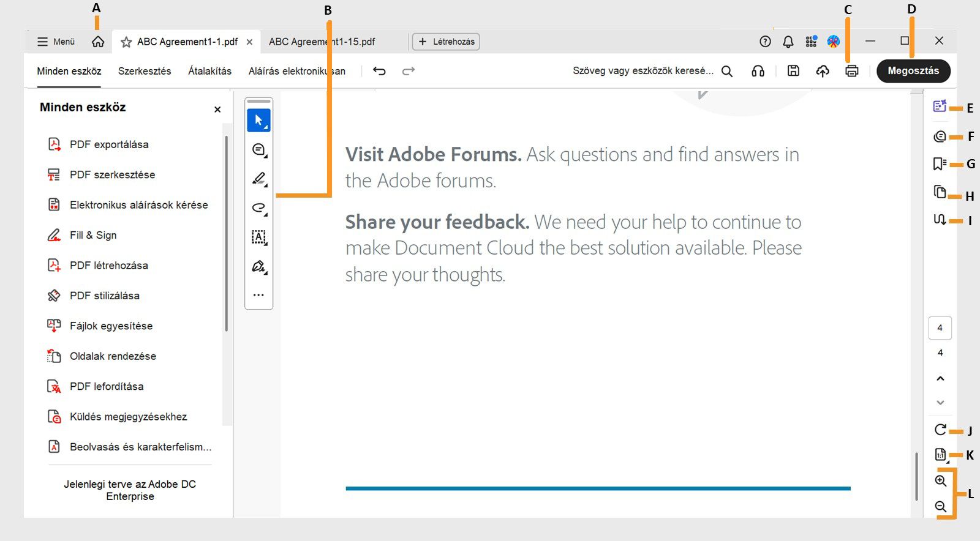Switch to the ABC Agreement1-15.pdf tab

pyautogui.click(x=322, y=42)
